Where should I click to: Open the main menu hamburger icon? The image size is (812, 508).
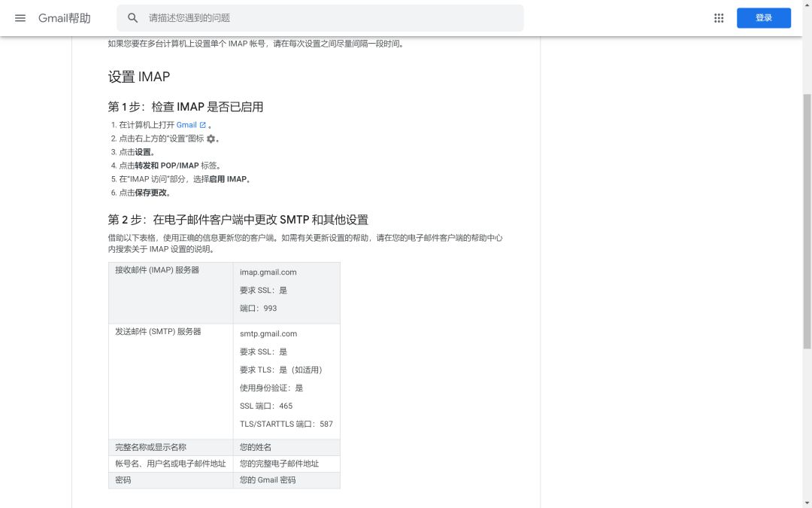click(x=20, y=18)
